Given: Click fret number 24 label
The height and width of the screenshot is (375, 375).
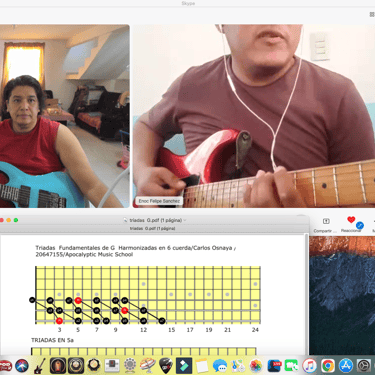Looking at the screenshot, I should pos(255,330).
